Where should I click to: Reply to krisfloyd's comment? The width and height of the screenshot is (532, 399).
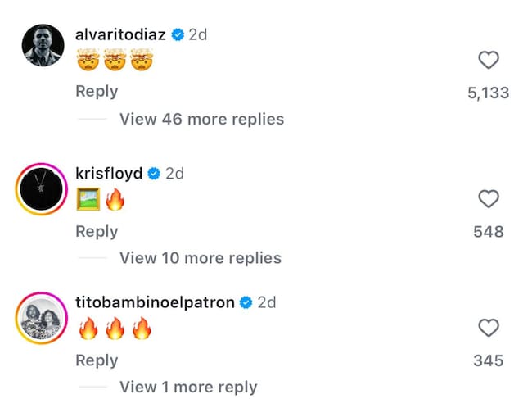97,232
